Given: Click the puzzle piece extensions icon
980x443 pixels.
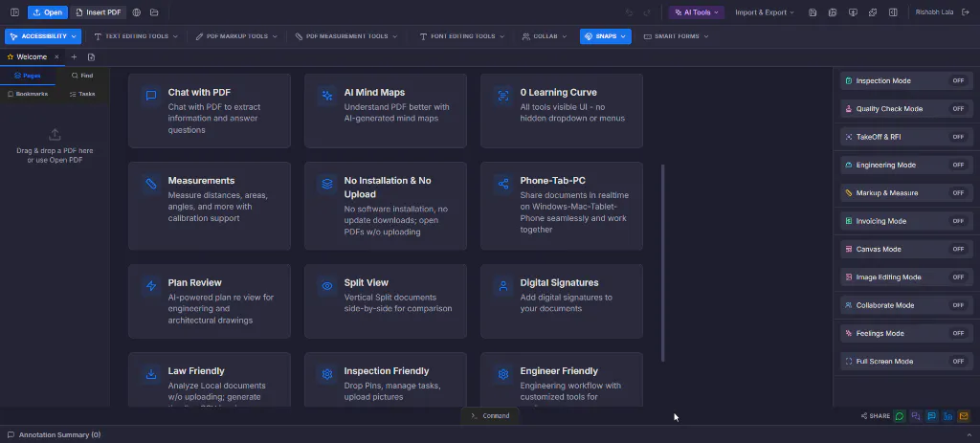Looking at the screenshot, I should [873, 12].
